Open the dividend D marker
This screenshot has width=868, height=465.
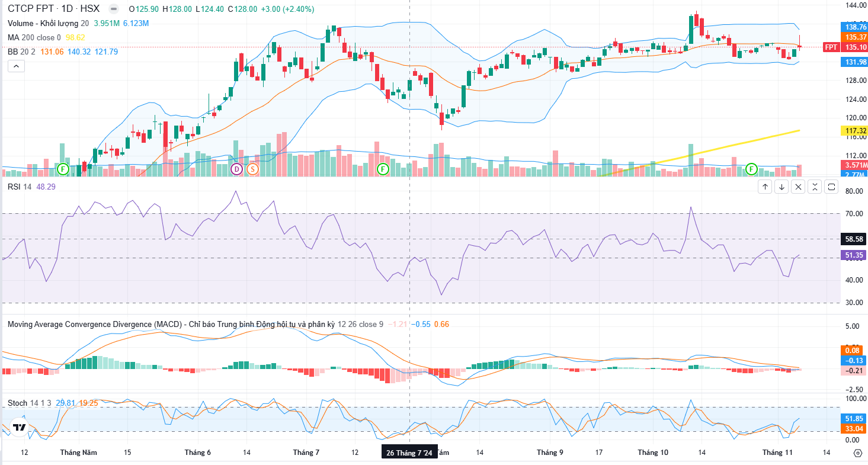(x=236, y=169)
